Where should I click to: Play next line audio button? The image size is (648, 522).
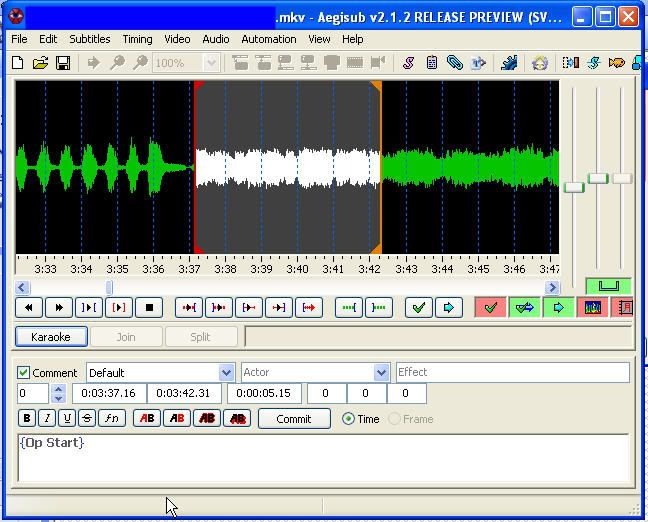pyautogui.click(x=59, y=307)
